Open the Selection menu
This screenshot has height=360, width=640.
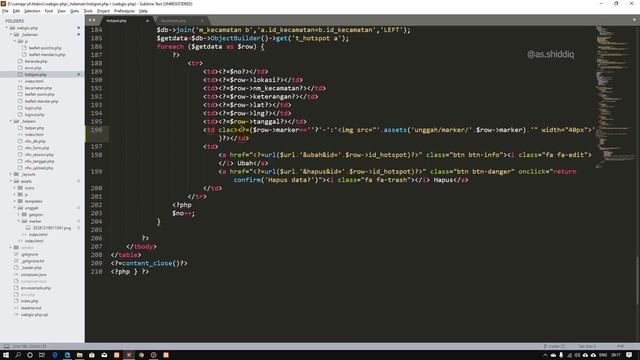(32, 11)
